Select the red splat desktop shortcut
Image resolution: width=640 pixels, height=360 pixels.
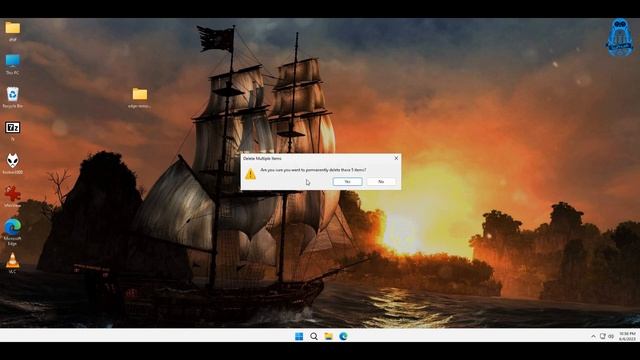coord(13,197)
